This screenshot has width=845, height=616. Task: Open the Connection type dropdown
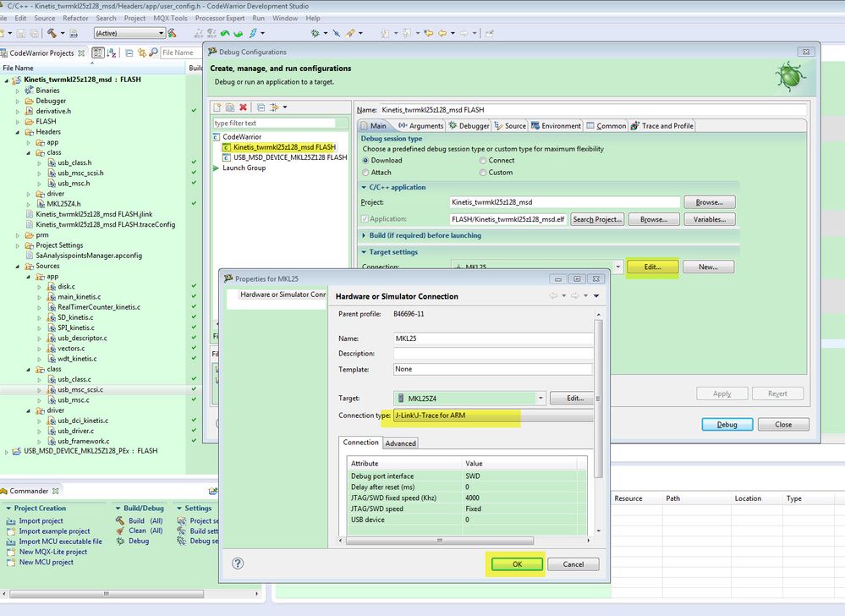pos(492,416)
